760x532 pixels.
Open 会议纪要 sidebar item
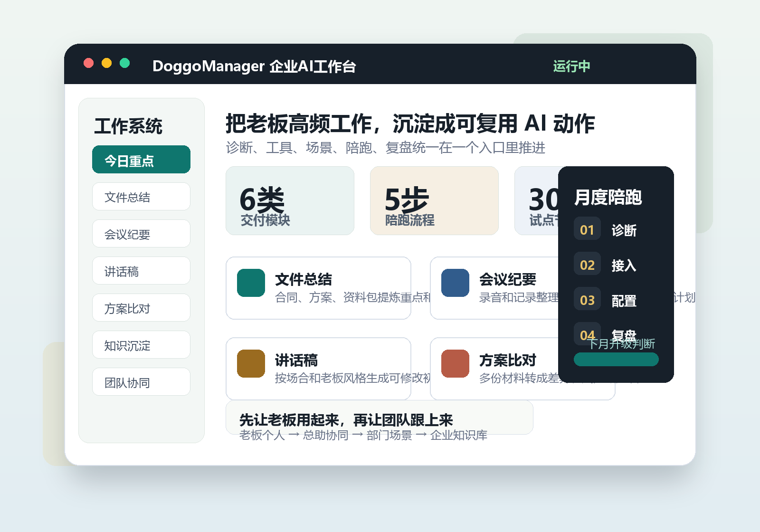pyautogui.click(x=141, y=234)
